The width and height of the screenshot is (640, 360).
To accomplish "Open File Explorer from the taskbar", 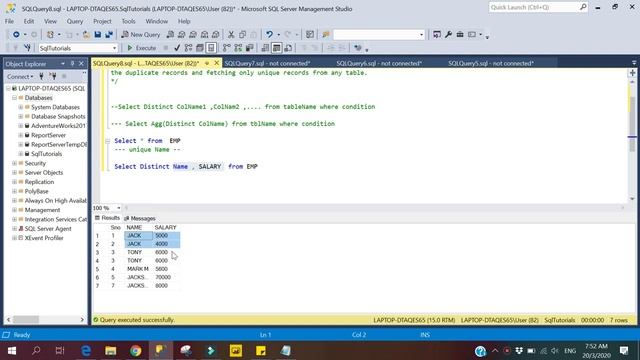I will pyautogui.click(x=111, y=351).
